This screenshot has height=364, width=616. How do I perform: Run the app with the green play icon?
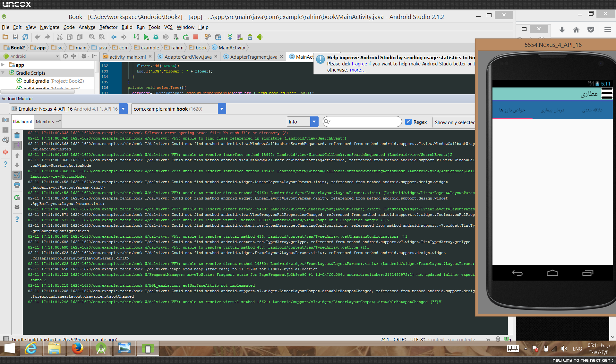(x=146, y=37)
